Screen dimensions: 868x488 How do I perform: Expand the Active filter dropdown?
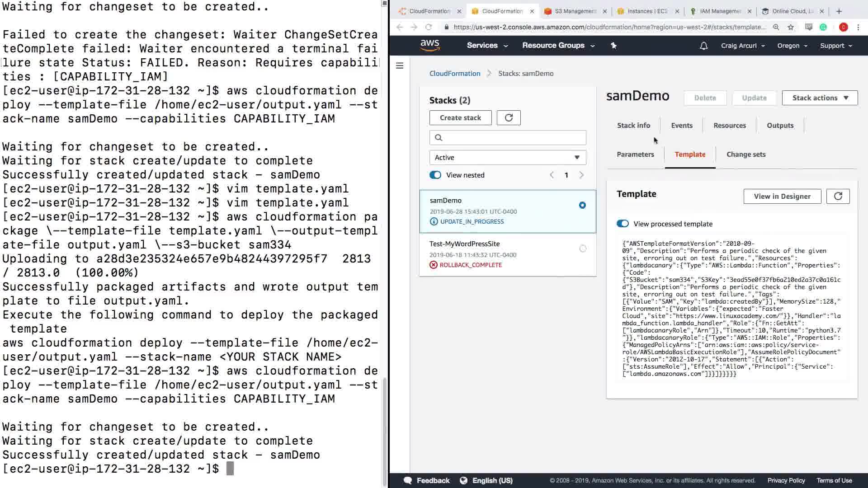point(508,157)
